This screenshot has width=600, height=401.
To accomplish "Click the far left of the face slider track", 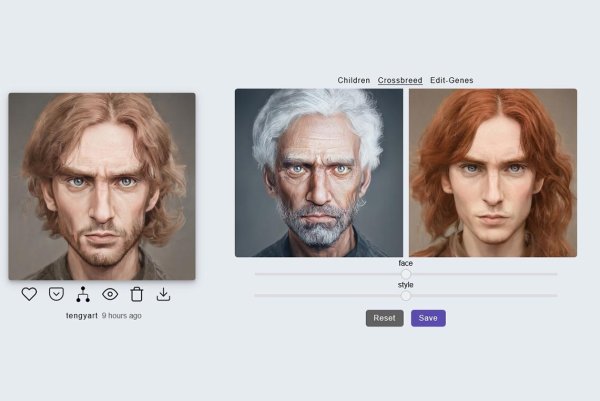I will pyautogui.click(x=257, y=274).
